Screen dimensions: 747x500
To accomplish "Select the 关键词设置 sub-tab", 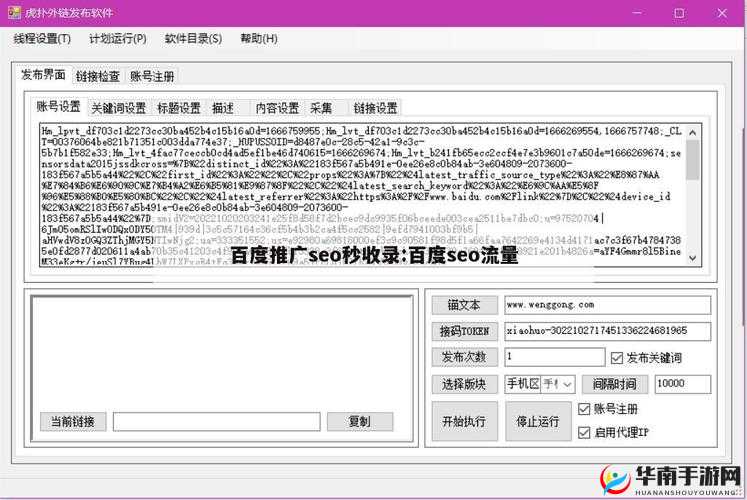I will [119, 109].
